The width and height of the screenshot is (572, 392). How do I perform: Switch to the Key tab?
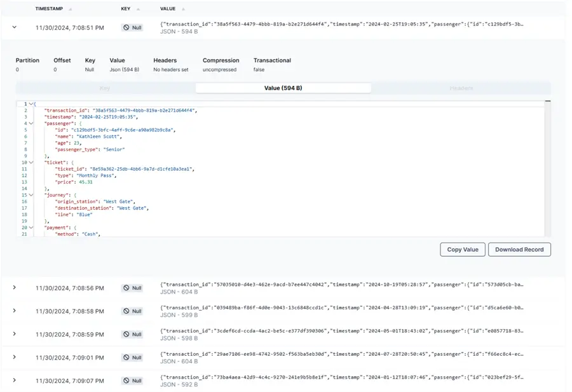[x=105, y=88]
